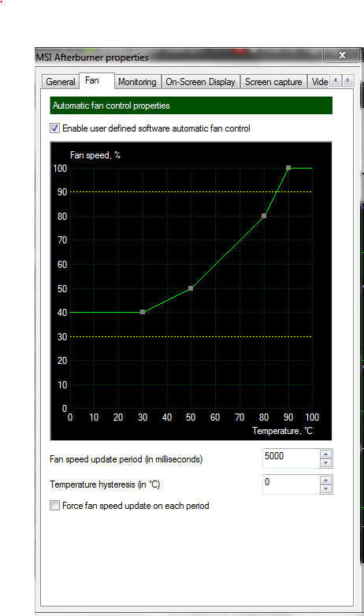The height and width of the screenshot is (616, 364).
Task: Click 'Fan speed update period' label
Action: [126, 459]
